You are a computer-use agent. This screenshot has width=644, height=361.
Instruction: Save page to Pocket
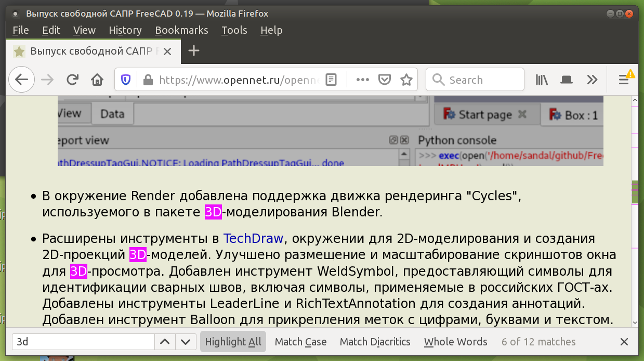pyautogui.click(x=384, y=80)
